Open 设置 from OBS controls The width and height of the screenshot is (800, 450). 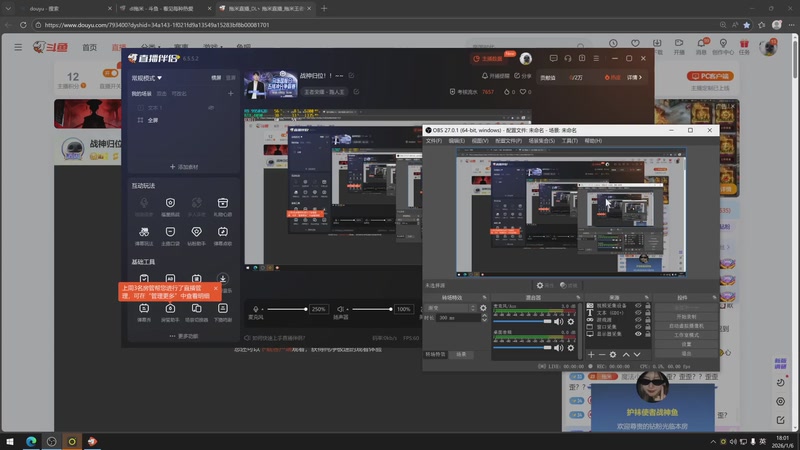[x=686, y=344]
